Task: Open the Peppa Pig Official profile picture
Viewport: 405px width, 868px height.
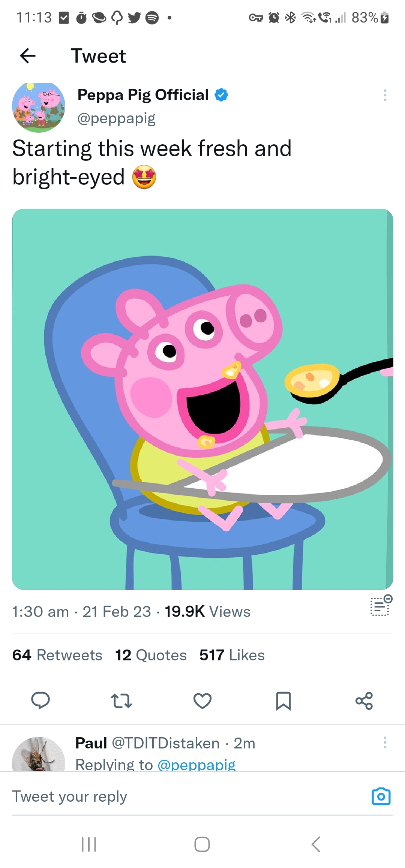Action: click(x=39, y=107)
